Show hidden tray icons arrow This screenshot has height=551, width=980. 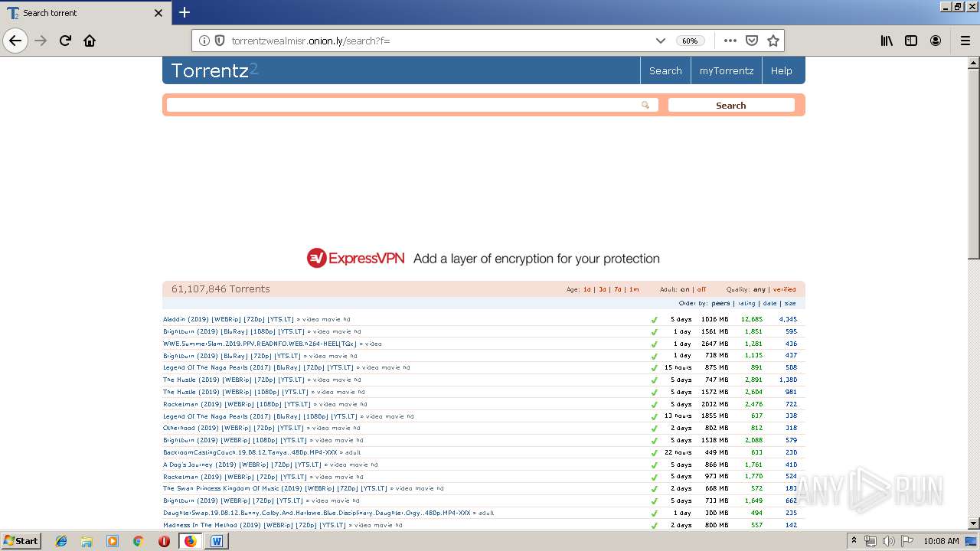click(x=854, y=541)
